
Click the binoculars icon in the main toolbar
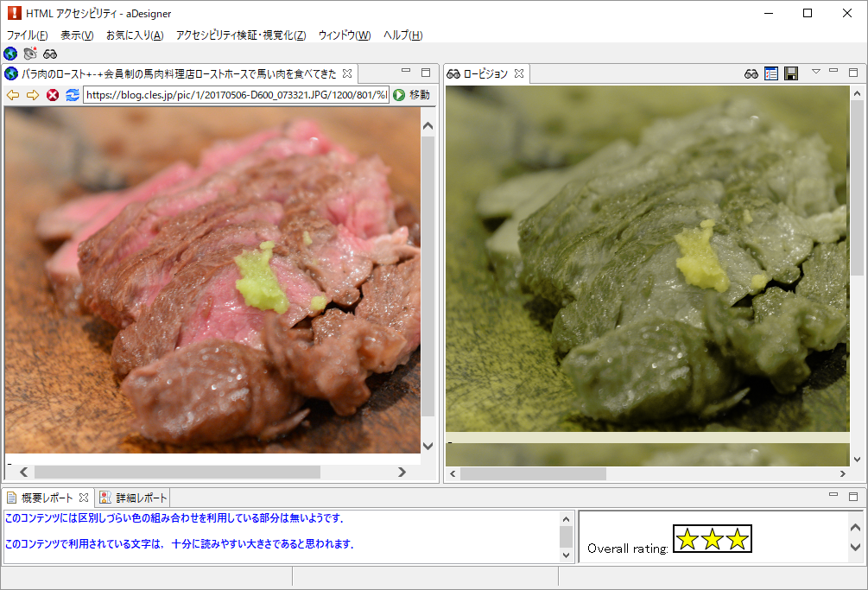click(50, 54)
